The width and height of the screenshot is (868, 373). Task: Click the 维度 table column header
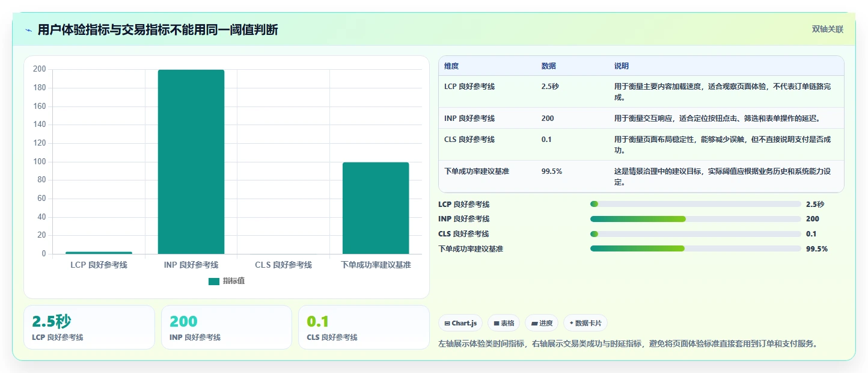[x=451, y=66]
